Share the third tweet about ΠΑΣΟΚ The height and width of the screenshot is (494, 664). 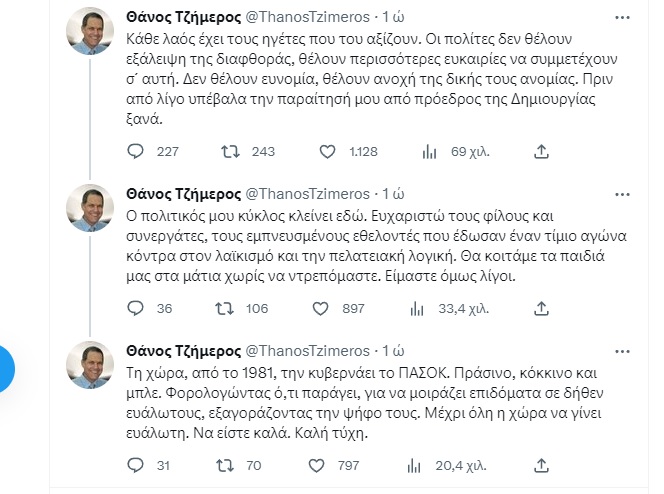541,464
